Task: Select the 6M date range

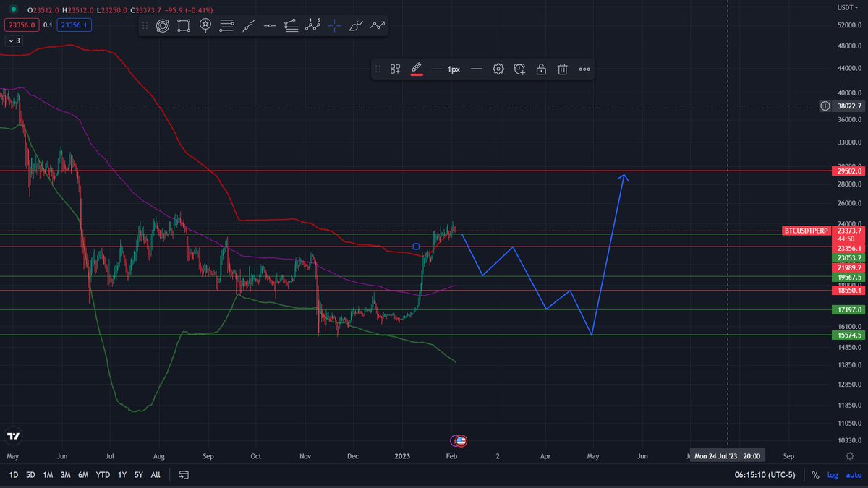Action: (83, 475)
